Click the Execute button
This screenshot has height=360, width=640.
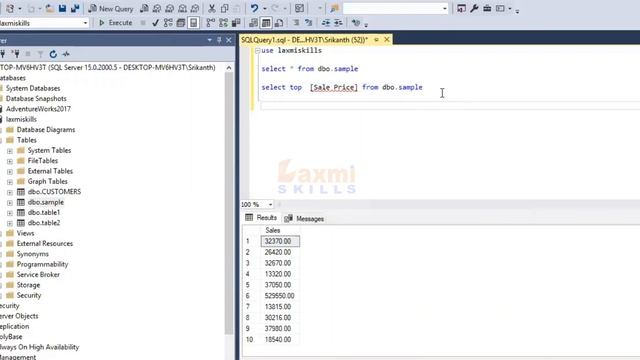click(x=115, y=23)
